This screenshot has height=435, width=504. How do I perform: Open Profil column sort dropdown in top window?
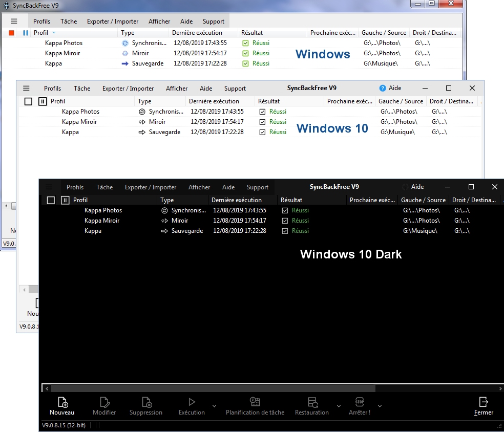54,33
